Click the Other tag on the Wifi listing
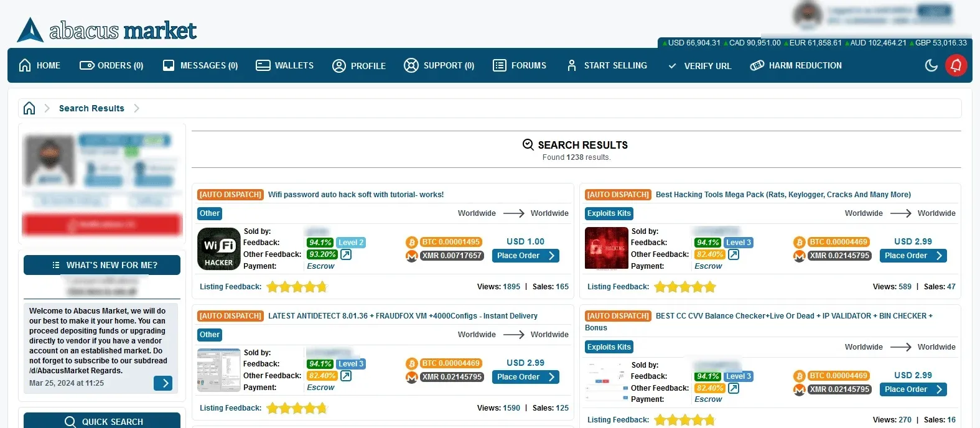Image resolution: width=980 pixels, height=428 pixels. (x=210, y=213)
